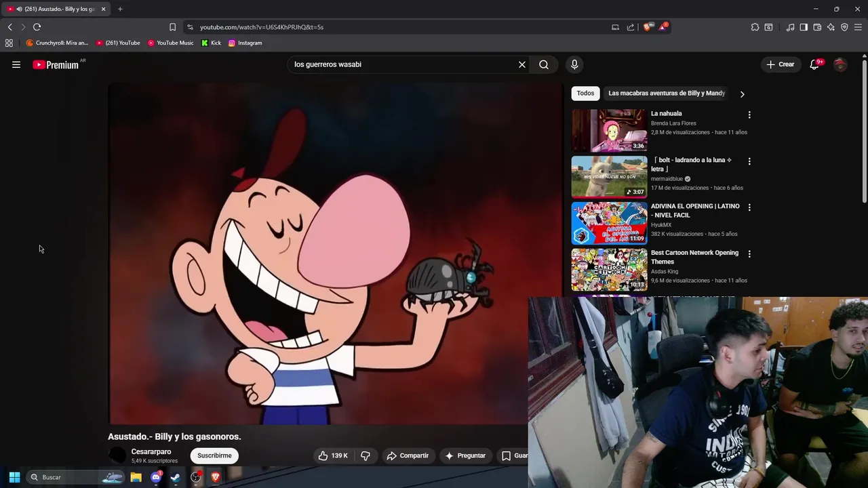Image resolution: width=868 pixels, height=488 pixels.
Task: Like the video with thumbs up 139 K
Action: [333, 455]
